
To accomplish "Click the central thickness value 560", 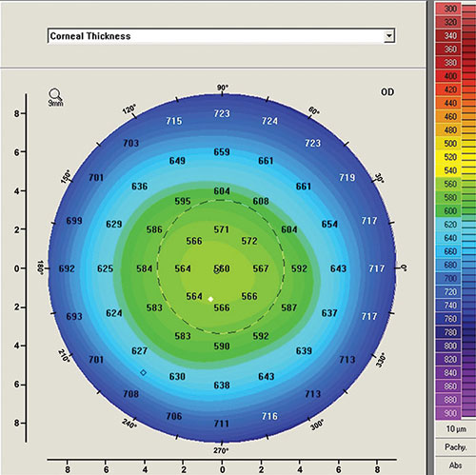I will click(222, 268).
